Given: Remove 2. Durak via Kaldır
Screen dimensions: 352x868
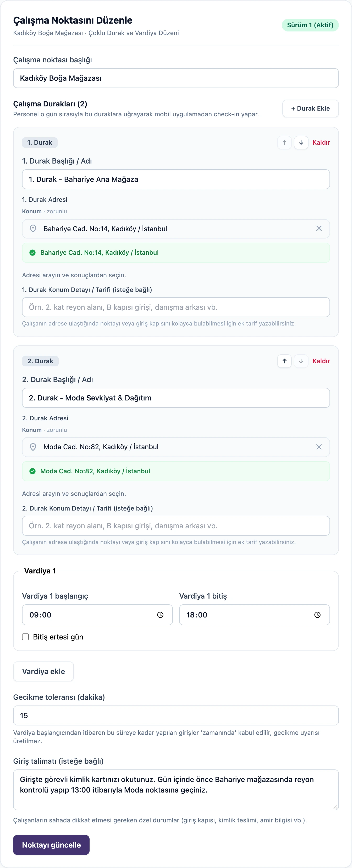Looking at the screenshot, I should [321, 361].
